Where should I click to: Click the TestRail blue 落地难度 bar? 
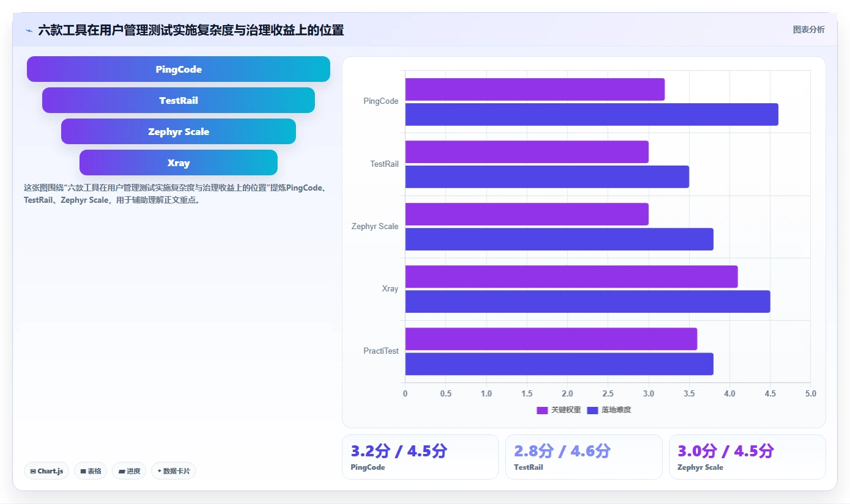tap(547, 177)
